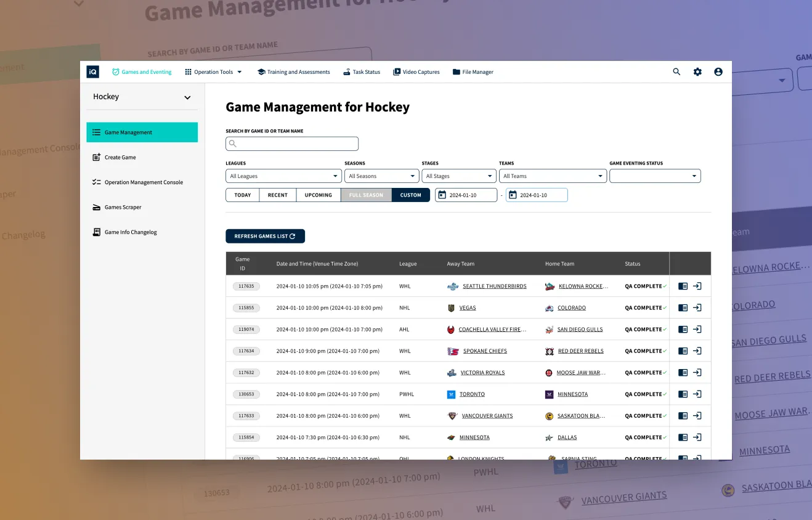
Task: Open Training and Assessments
Action: point(294,72)
